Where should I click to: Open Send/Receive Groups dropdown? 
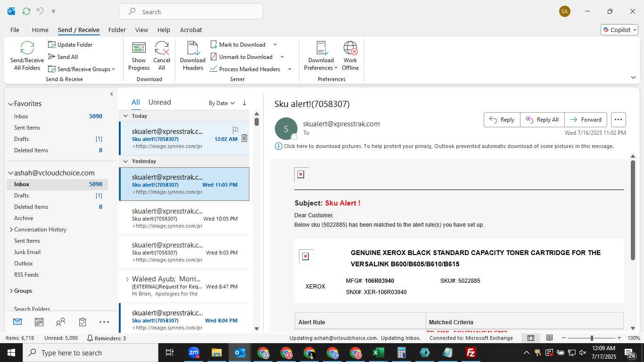[82, 69]
